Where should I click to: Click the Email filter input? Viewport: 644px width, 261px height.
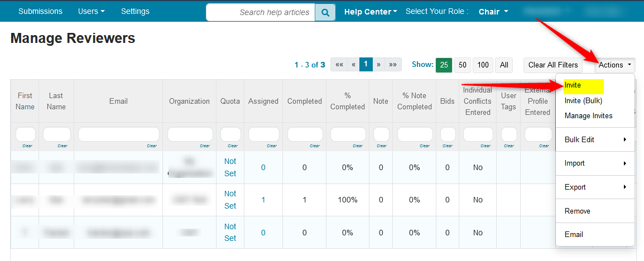click(119, 134)
